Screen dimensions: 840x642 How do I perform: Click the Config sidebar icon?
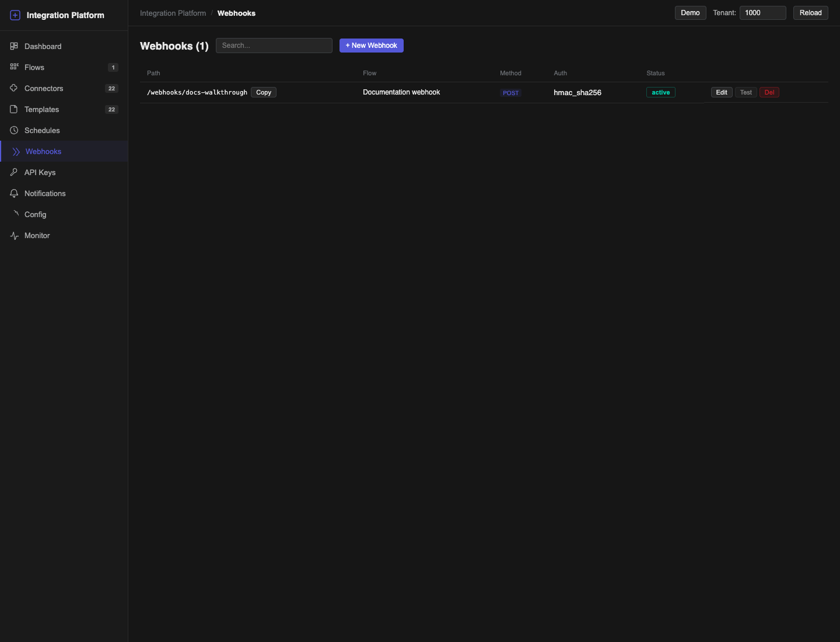click(x=16, y=214)
